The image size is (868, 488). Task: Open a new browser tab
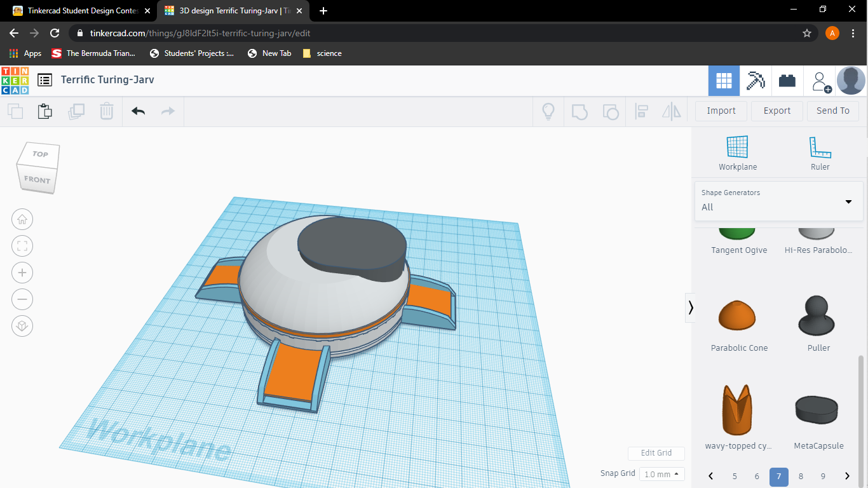pyautogui.click(x=323, y=11)
